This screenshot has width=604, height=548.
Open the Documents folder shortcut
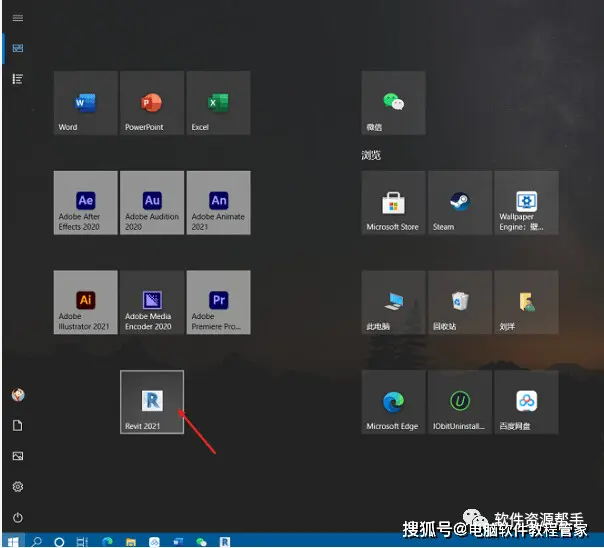pos(18,426)
